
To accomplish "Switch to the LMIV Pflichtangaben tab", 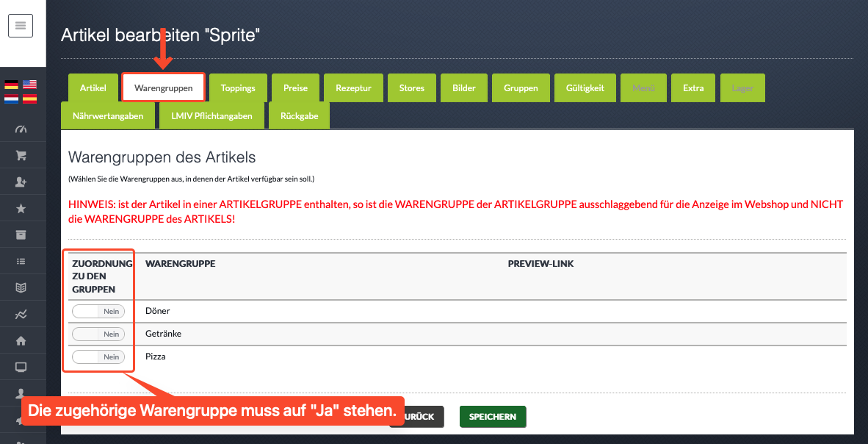I will coord(211,116).
